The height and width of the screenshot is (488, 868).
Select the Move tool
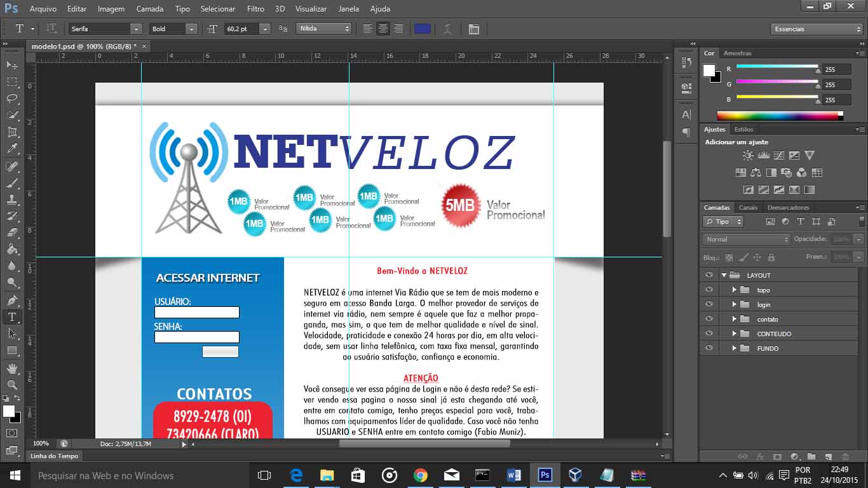point(12,65)
